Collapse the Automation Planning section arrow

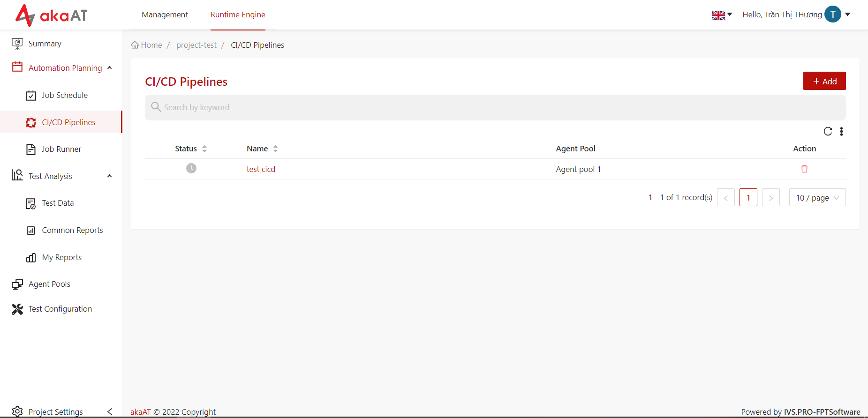pos(110,68)
